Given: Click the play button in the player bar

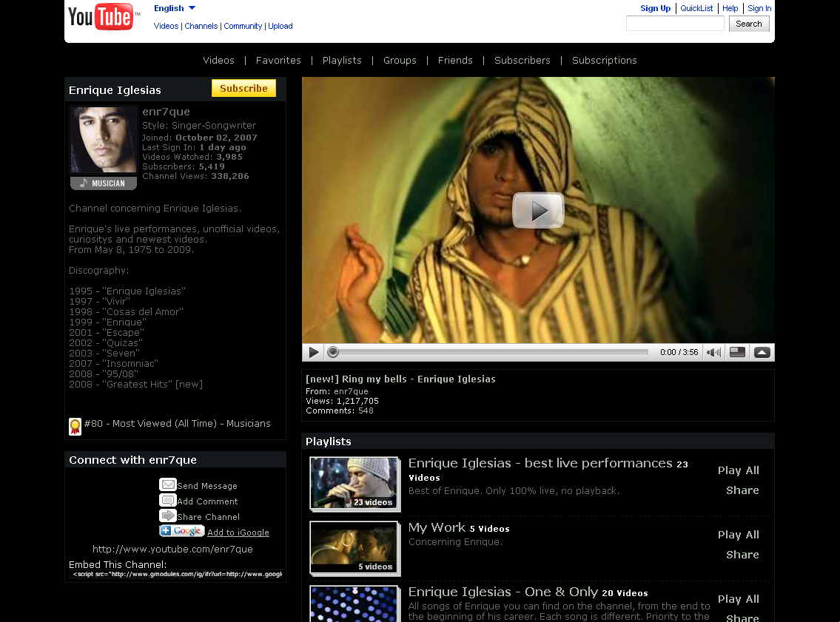Looking at the screenshot, I should (x=313, y=352).
